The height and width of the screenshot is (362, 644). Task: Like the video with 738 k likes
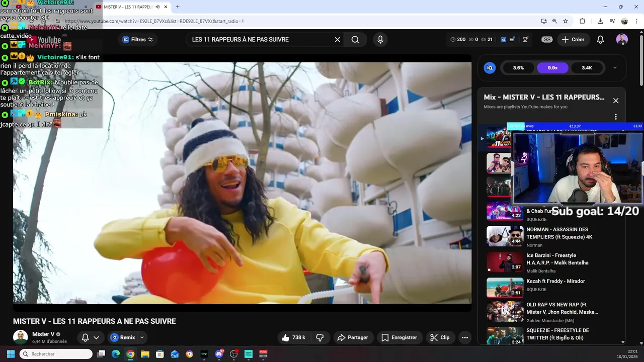coord(293,337)
